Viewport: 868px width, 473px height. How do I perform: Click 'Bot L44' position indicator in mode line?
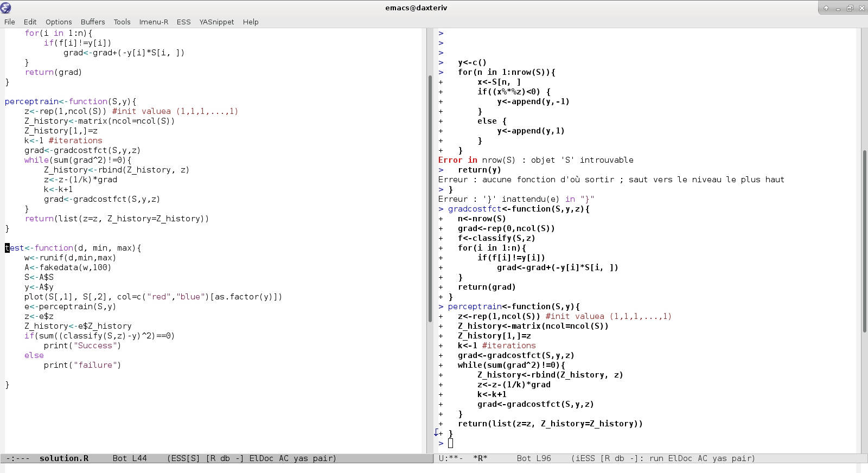pyautogui.click(x=130, y=458)
